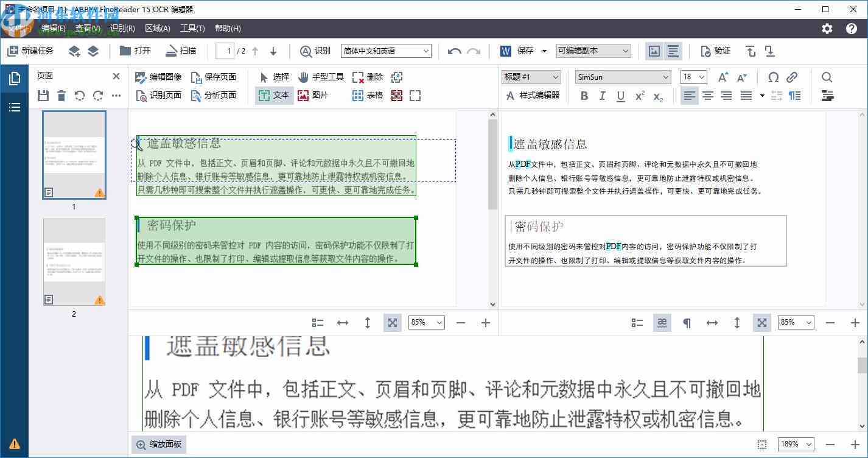Image resolution: width=868 pixels, height=458 pixels.
Task: Start a scan with 扫描 button
Action: pos(181,51)
